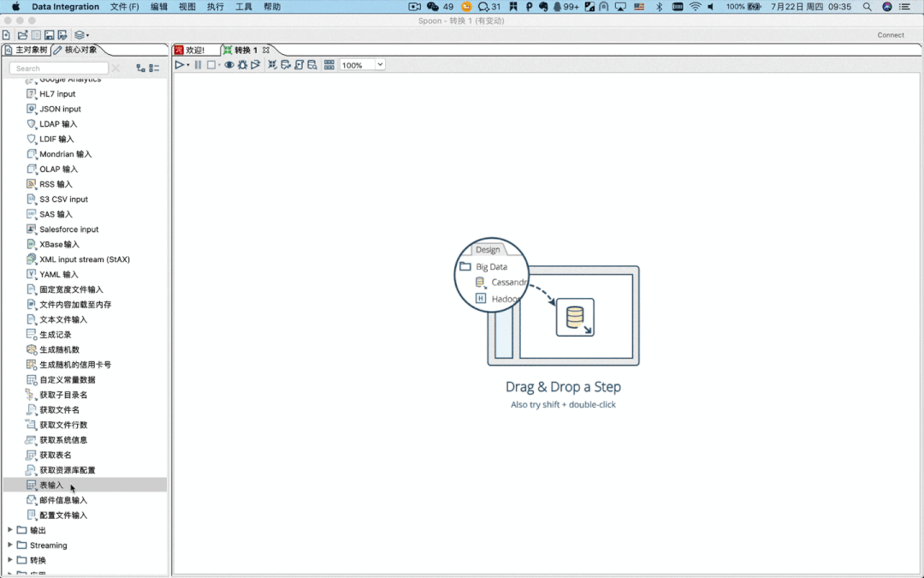Click the save-as toolbar icon
The image size is (924, 578).
pos(62,35)
